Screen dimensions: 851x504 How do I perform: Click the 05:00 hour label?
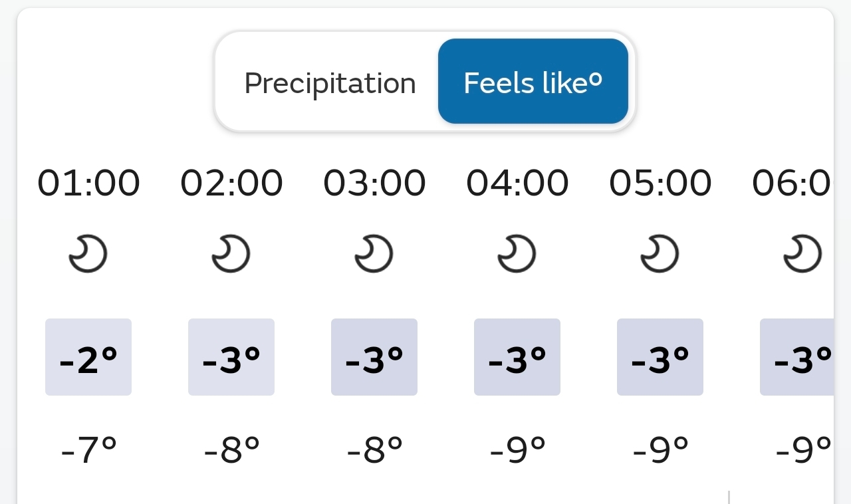click(x=660, y=183)
